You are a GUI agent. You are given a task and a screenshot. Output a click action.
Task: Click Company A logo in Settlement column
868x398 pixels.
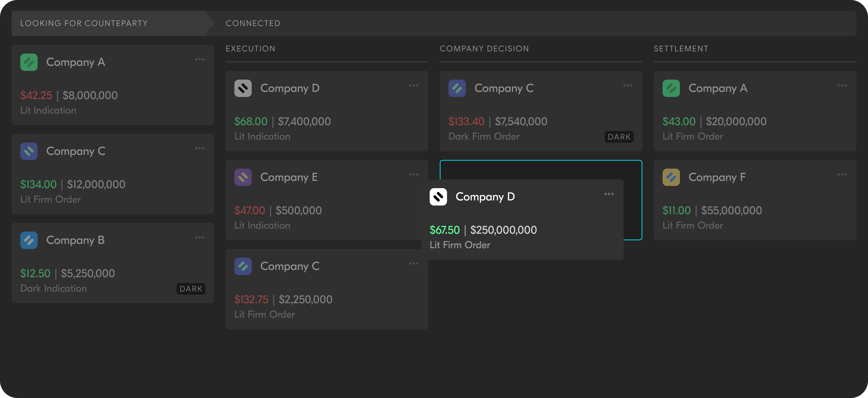click(671, 88)
